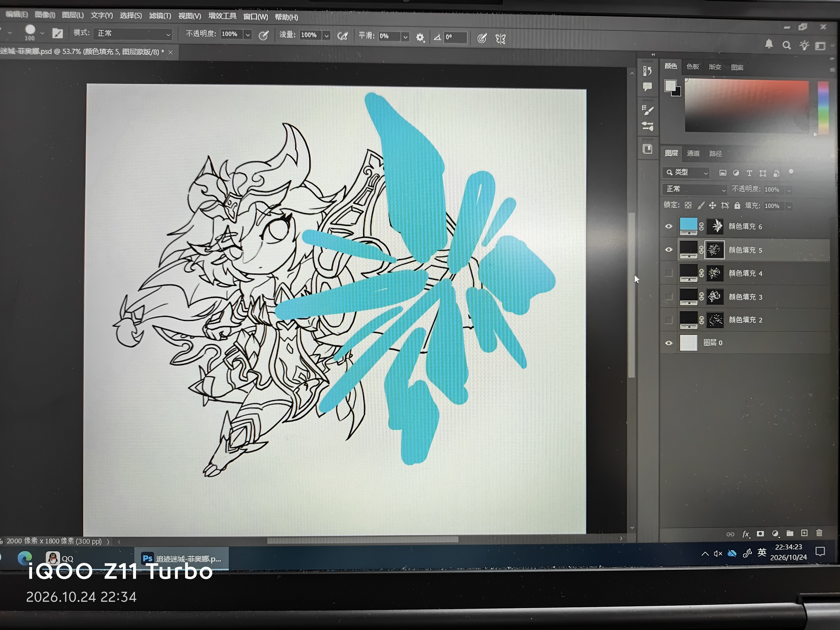Screen dimensions: 840x630
Task: Switch to 通道 tab
Action: 693,153
